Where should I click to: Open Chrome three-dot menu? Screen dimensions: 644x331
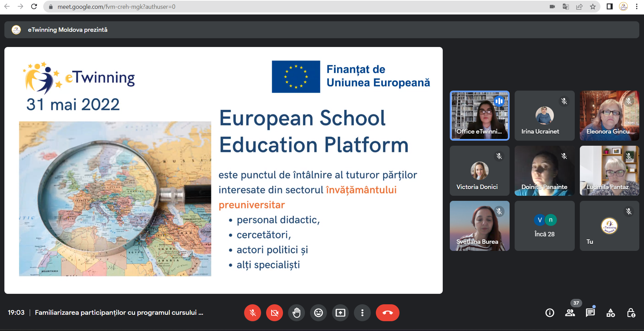pyautogui.click(x=637, y=6)
